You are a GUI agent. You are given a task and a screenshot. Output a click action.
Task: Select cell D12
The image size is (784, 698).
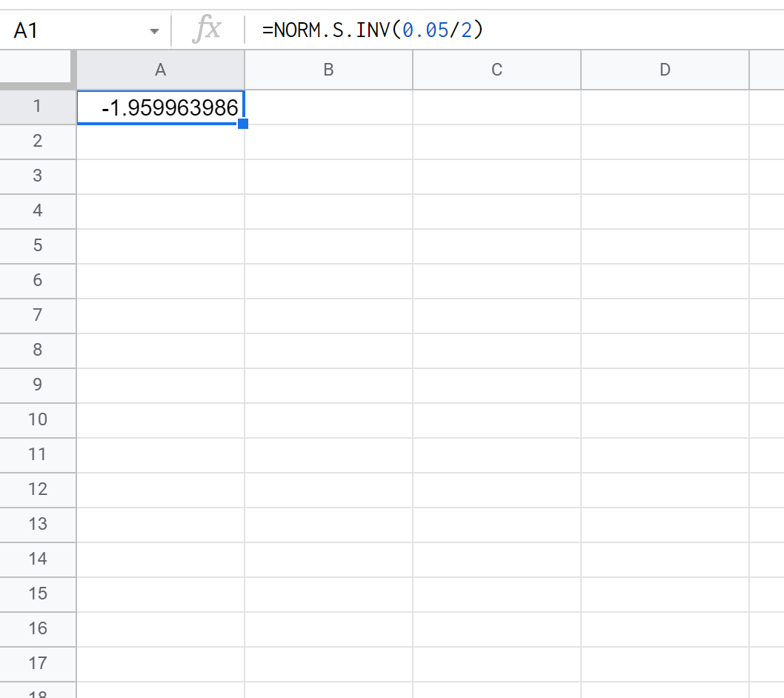(665, 490)
